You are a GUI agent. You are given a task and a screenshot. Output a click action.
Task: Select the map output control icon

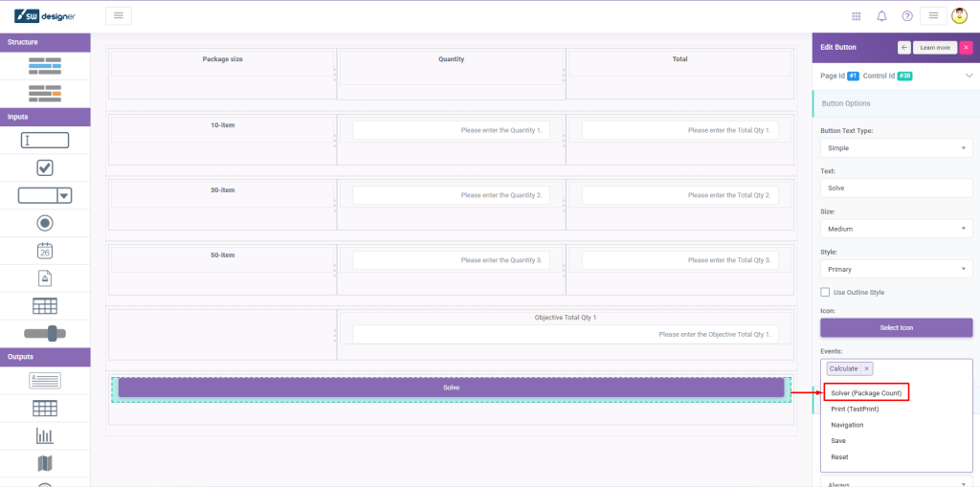pyautogui.click(x=45, y=463)
